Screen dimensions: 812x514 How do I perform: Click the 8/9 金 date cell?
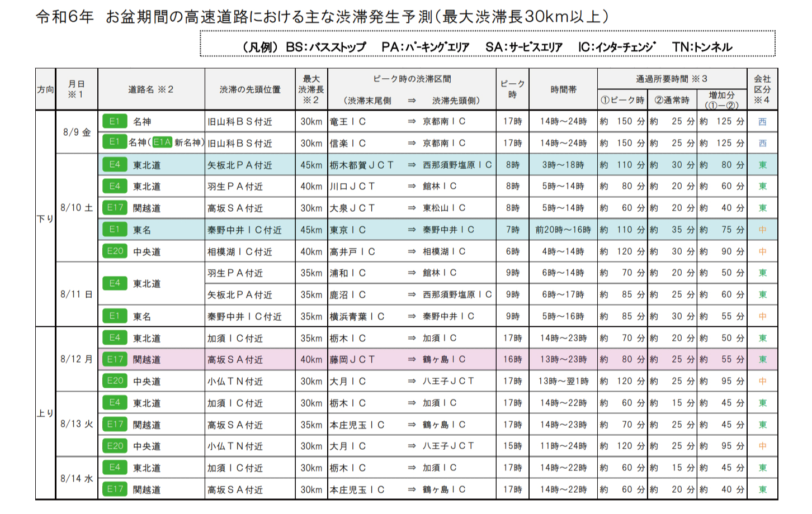click(77, 132)
